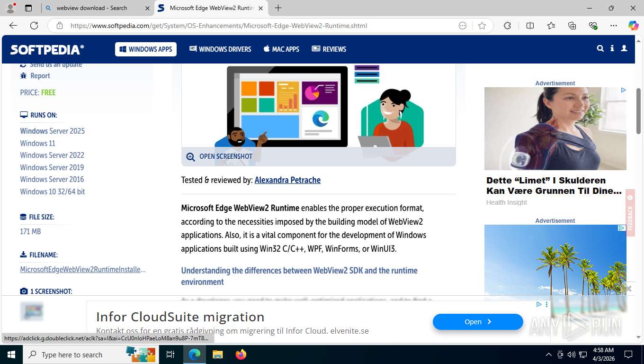Click the Dette Limet shoulder ad headline
The image size is (644, 364).
pos(554,185)
